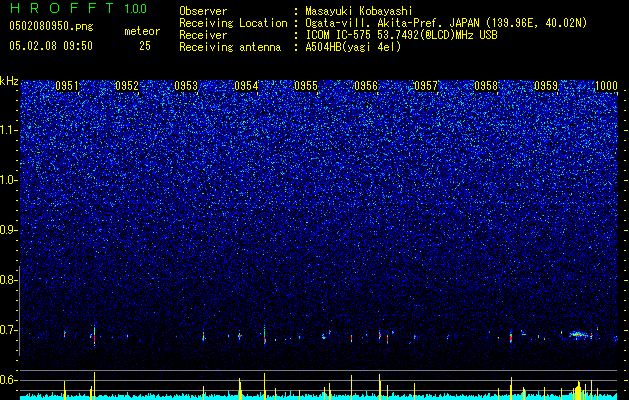Click the 0.9 kHz axis label
The image size is (629, 400).
8,230
